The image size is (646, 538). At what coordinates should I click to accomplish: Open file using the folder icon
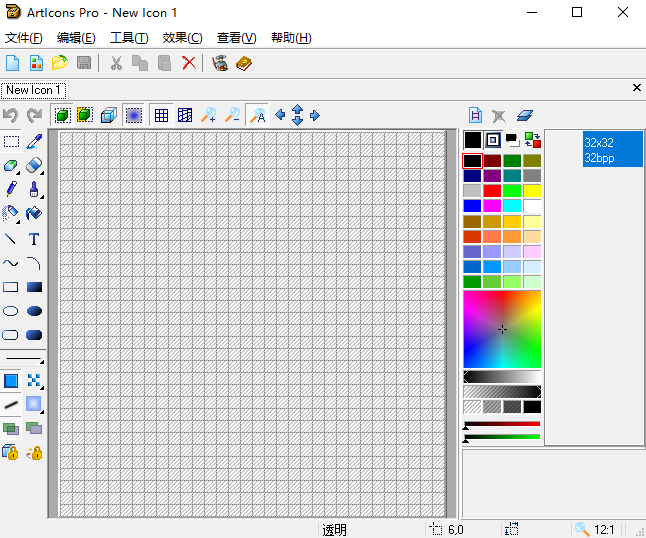60,63
